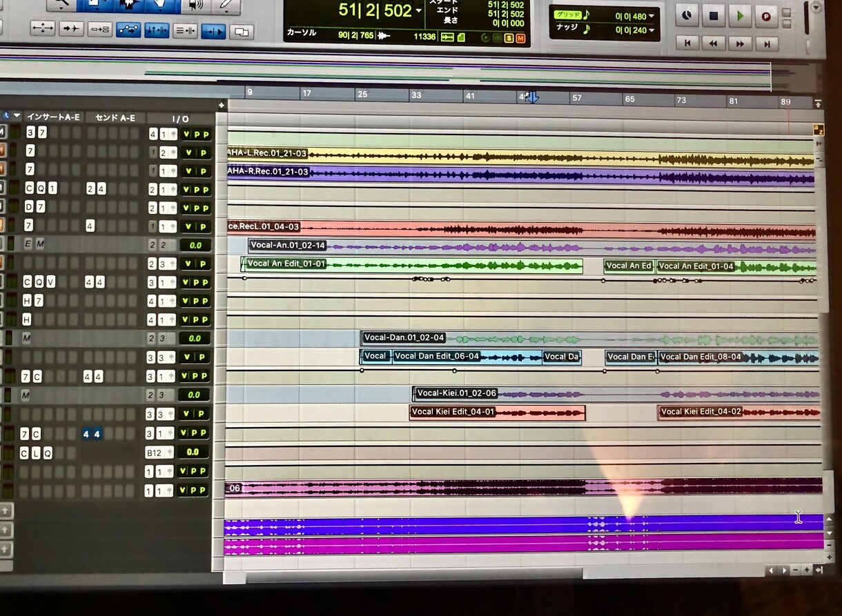This screenshot has width=842, height=616.
Task: Toggle Tab to Transients button
Action: coord(72,29)
